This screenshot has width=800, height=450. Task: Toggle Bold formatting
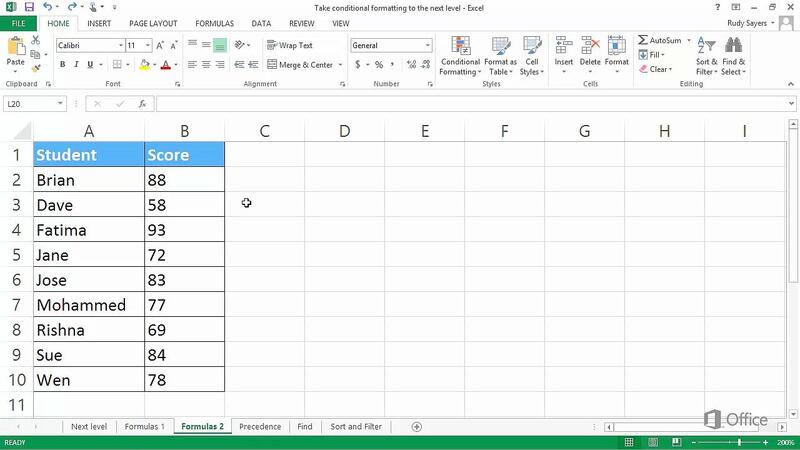coord(62,65)
